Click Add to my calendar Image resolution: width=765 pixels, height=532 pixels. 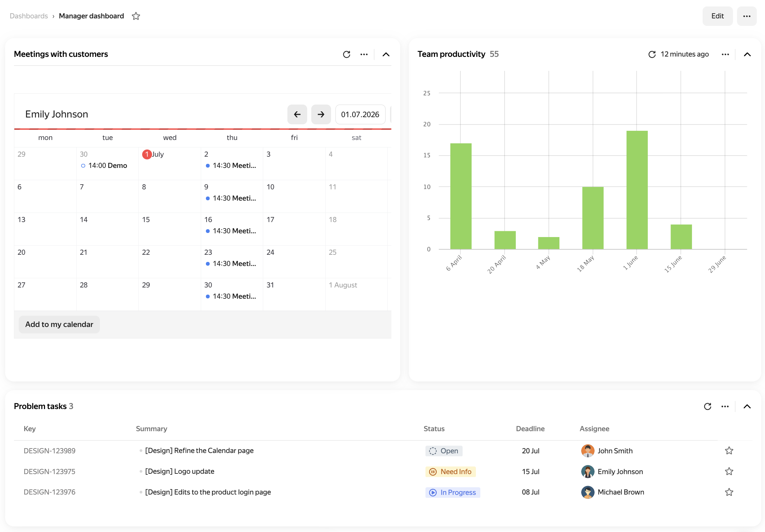(59, 325)
